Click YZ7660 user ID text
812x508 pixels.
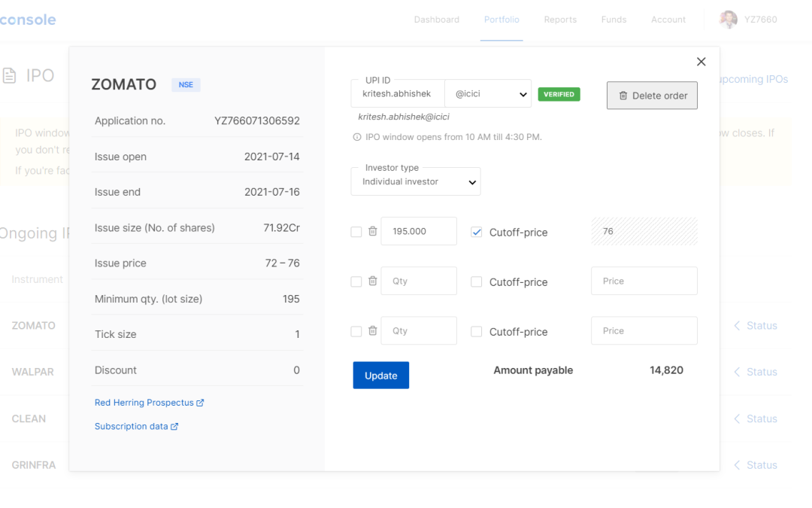pyautogui.click(x=761, y=20)
